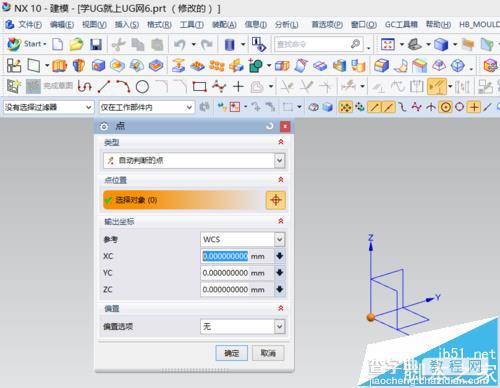Click the Undo arrow icon
Viewport: 500px width, 388px height.
point(180,44)
